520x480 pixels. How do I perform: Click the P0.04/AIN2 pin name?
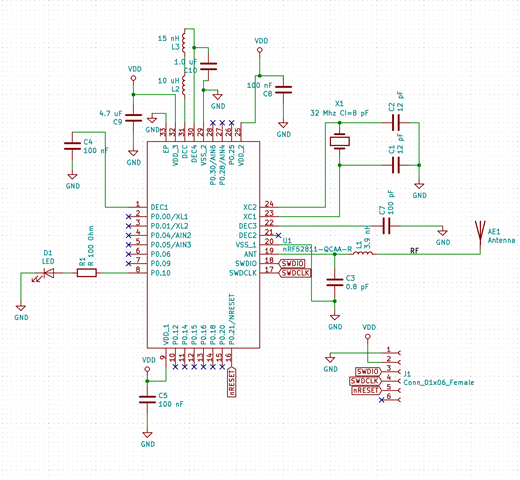point(171,235)
